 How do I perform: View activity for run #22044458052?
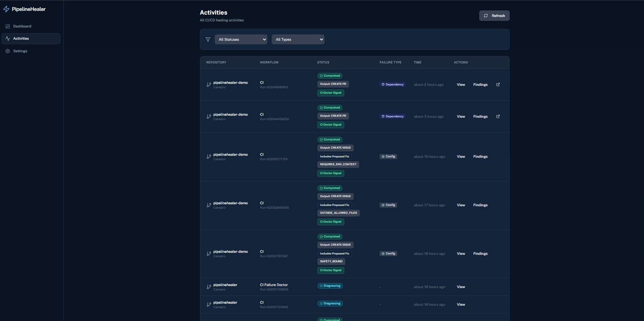(x=461, y=116)
